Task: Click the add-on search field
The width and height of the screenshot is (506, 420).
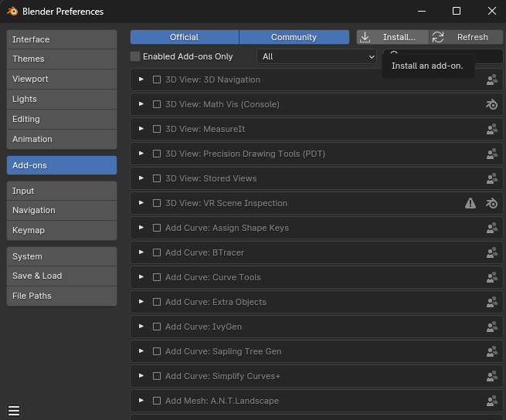Action: click(x=443, y=56)
